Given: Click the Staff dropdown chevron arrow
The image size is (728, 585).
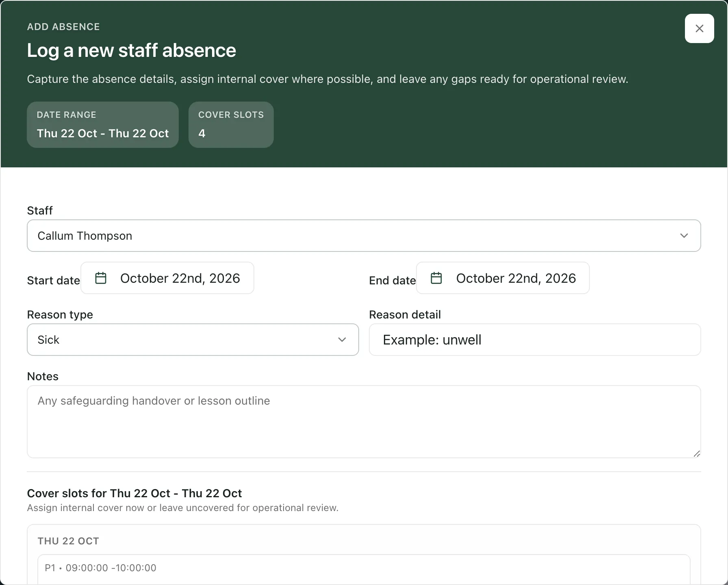Looking at the screenshot, I should click(684, 236).
